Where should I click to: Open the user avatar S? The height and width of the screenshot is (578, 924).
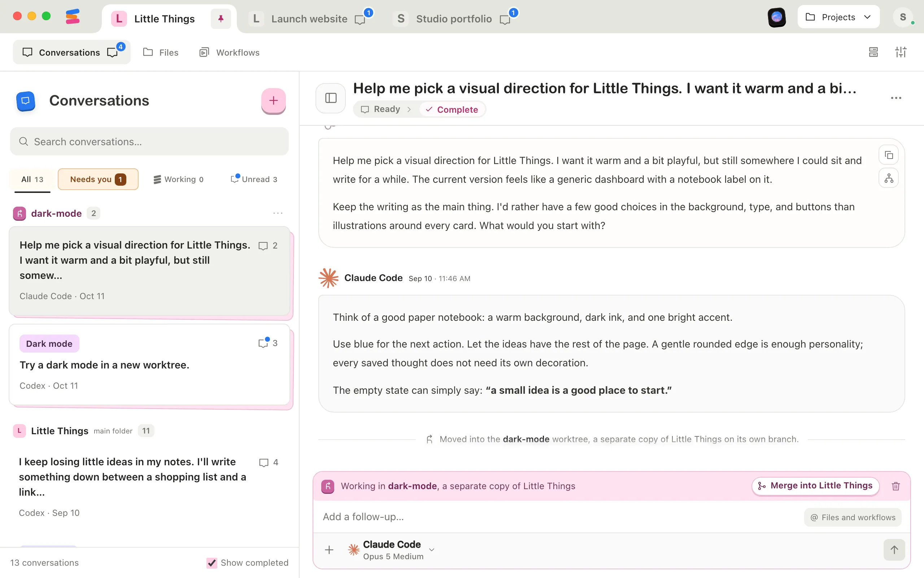click(x=903, y=17)
